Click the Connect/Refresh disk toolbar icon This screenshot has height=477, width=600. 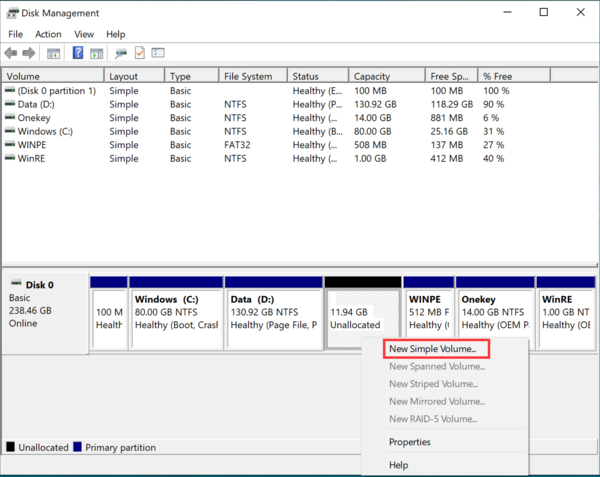[x=121, y=53]
